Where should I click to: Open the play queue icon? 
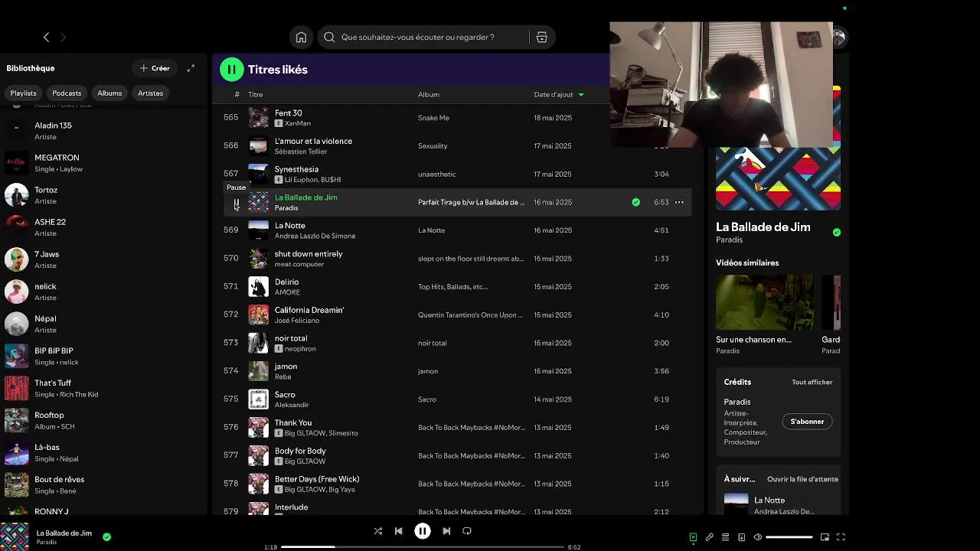tap(725, 537)
